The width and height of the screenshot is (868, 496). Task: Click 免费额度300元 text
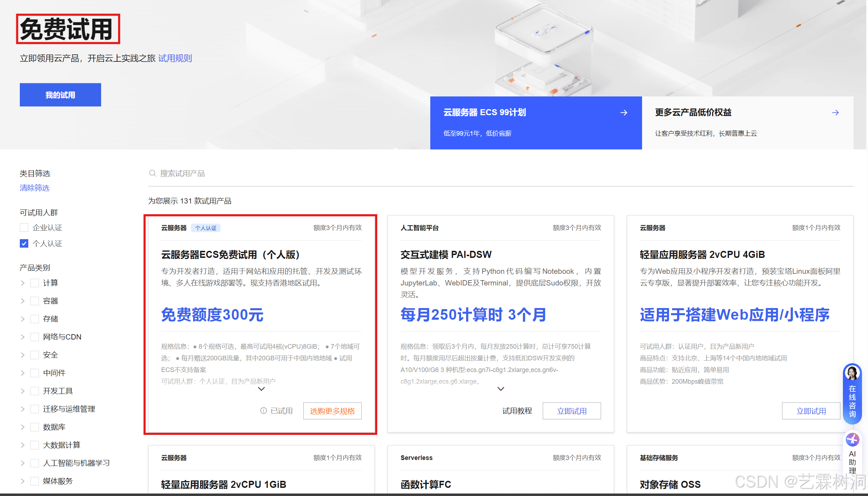[212, 314]
